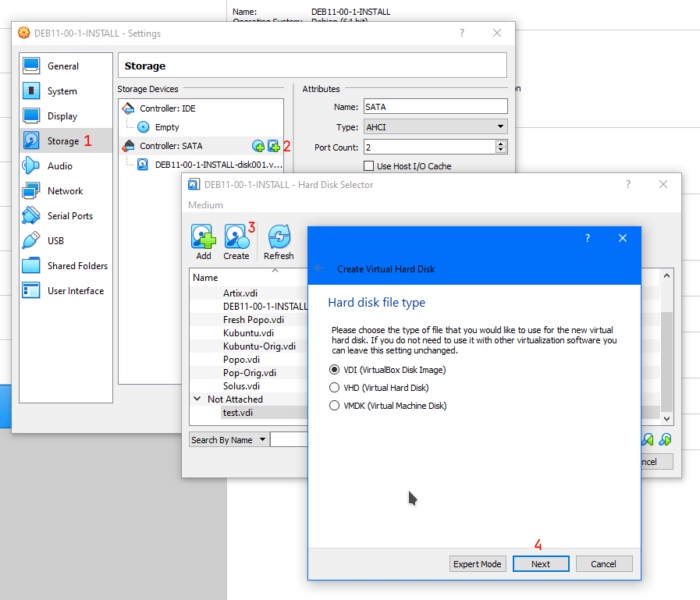Image resolution: width=700 pixels, height=600 pixels.
Task: Select Kubuntu.vdi in disk list
Action: click(x=248, y=333)
